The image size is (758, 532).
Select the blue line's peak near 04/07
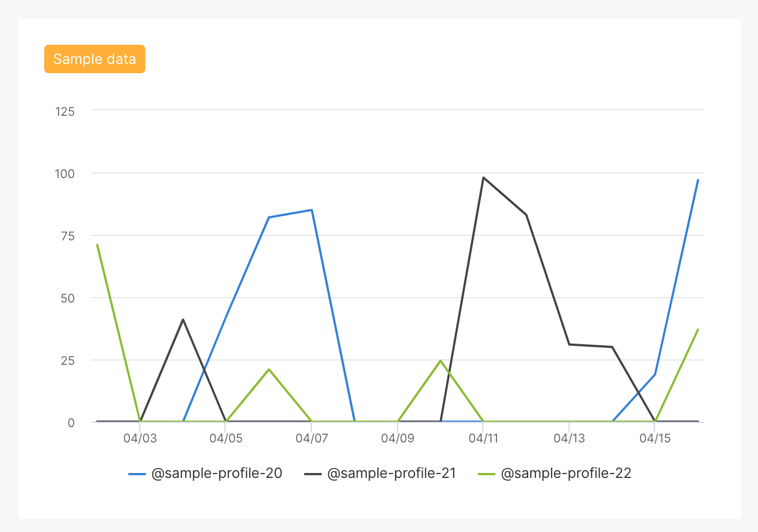click(311, 209)
